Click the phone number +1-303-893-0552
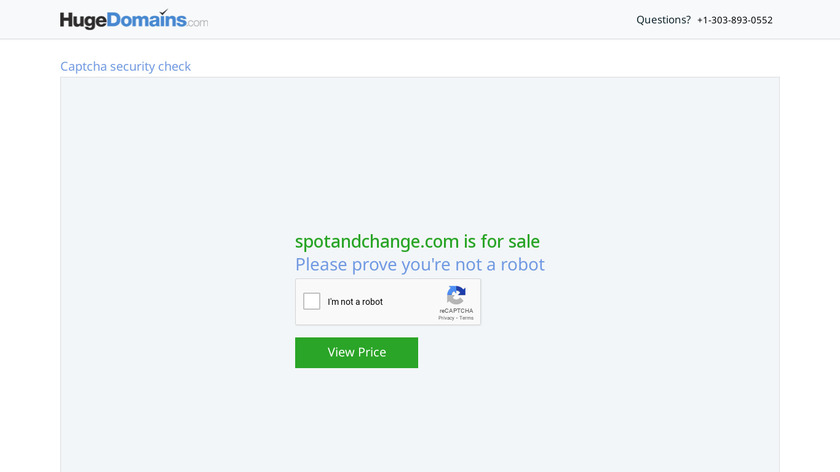This screenshot has height=472, width=840. [734, 20]
